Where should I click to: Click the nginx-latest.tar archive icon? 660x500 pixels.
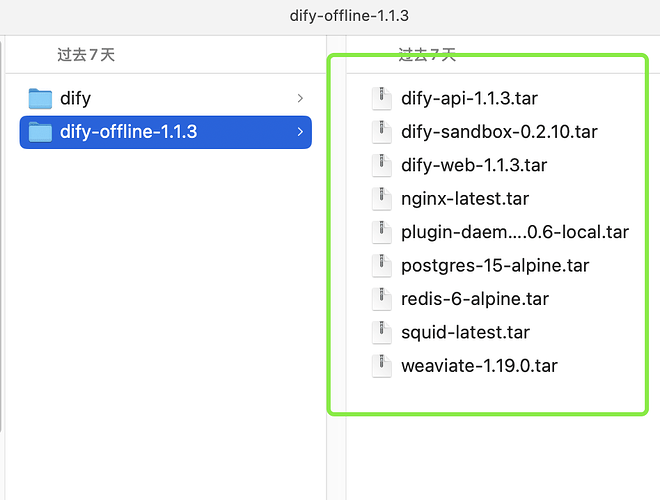(x=382, y=199)
